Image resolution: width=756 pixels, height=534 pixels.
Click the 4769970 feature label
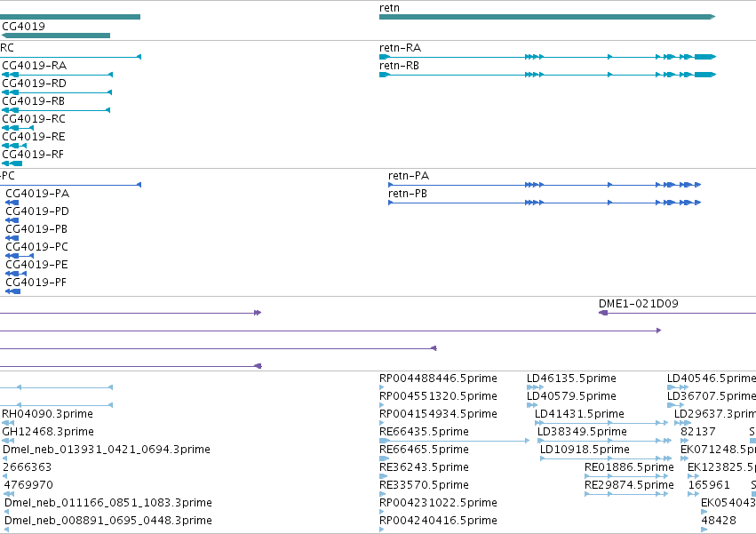click(28, 485)
